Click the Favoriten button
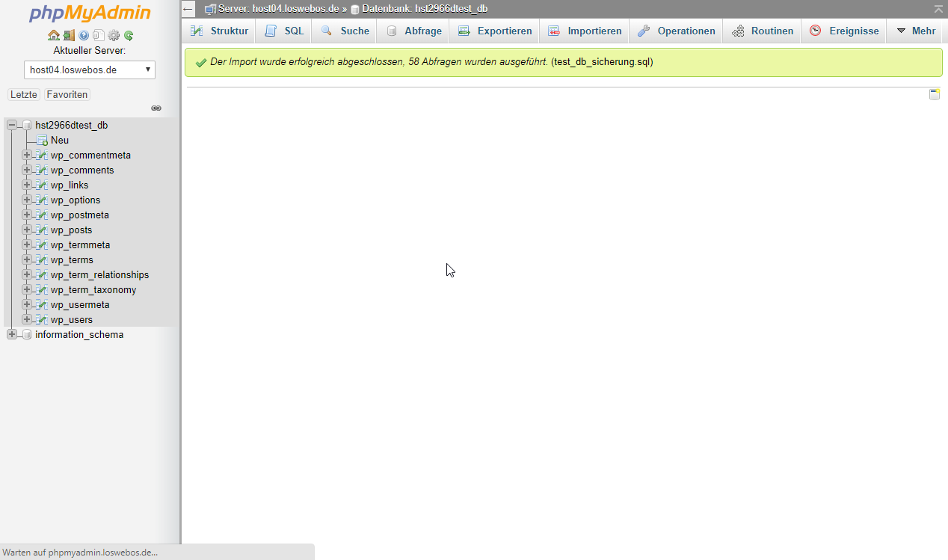948x560 pixels. pos(67,95)
